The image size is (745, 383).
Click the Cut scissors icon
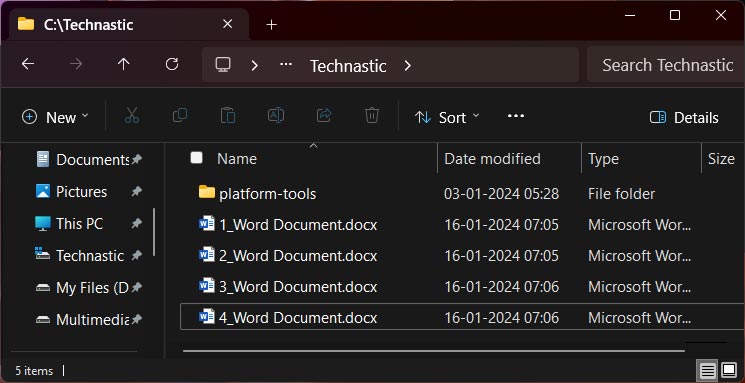tap(132, 116)
